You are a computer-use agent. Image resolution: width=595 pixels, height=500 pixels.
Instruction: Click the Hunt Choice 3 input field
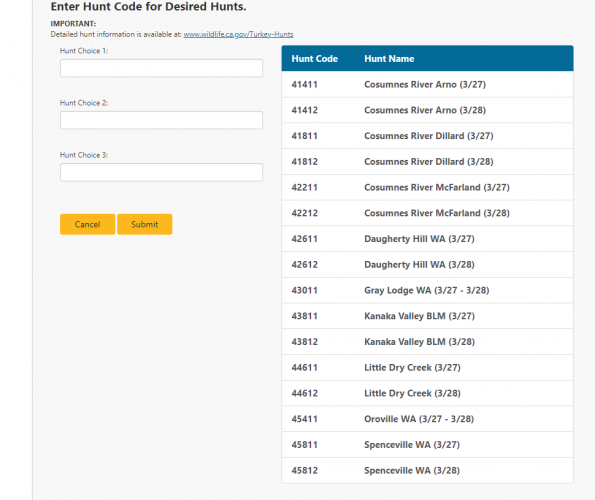(161, 172)
